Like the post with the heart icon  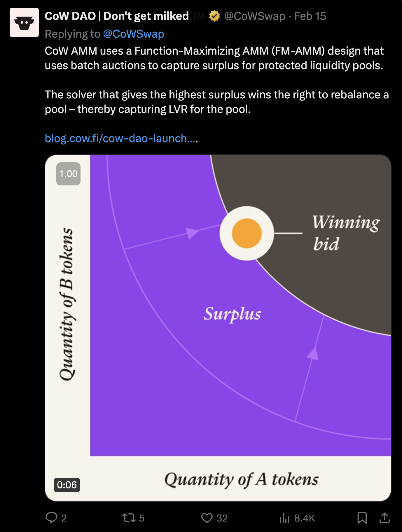(x=207, y=518)
